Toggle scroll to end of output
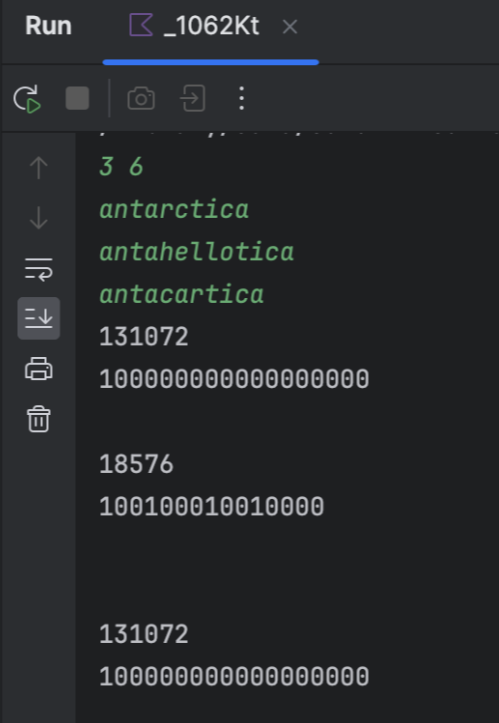 point(39,319)
